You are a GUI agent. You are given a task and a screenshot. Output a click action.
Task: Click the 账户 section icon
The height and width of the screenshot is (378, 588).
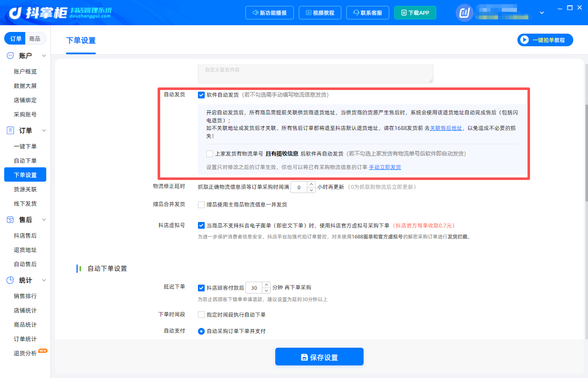coord(10,56)
